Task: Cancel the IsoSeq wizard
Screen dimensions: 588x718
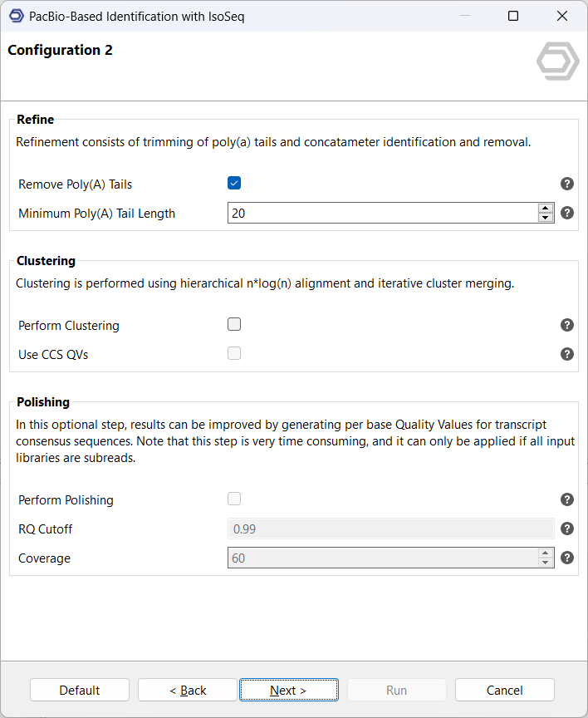Action: [504, 690]
